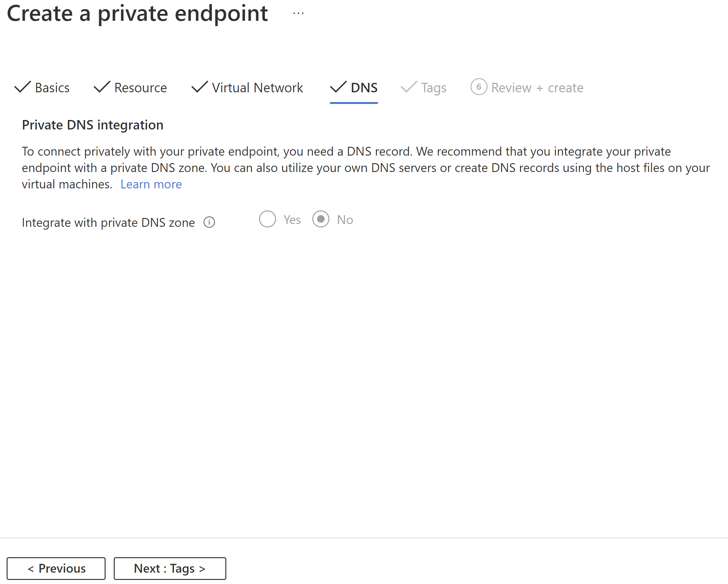Click the < Previous button
Image resolution: width=728 pixels, height=584 pixels.
pos(56,567)
